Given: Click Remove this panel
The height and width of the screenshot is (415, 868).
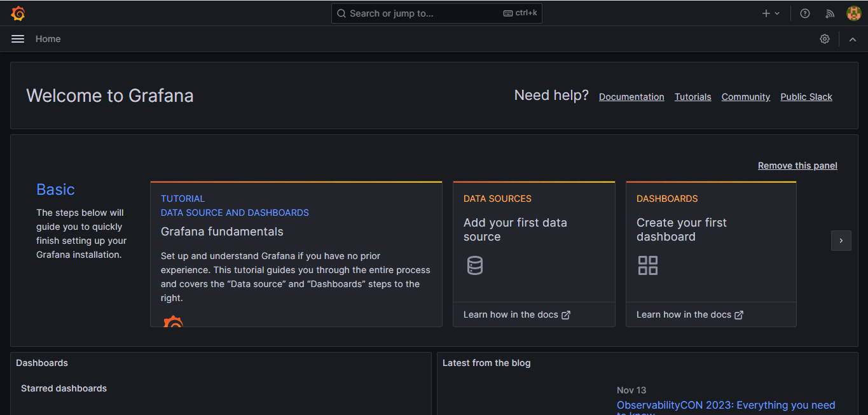Looking at the screenshot, I should 797,165.
